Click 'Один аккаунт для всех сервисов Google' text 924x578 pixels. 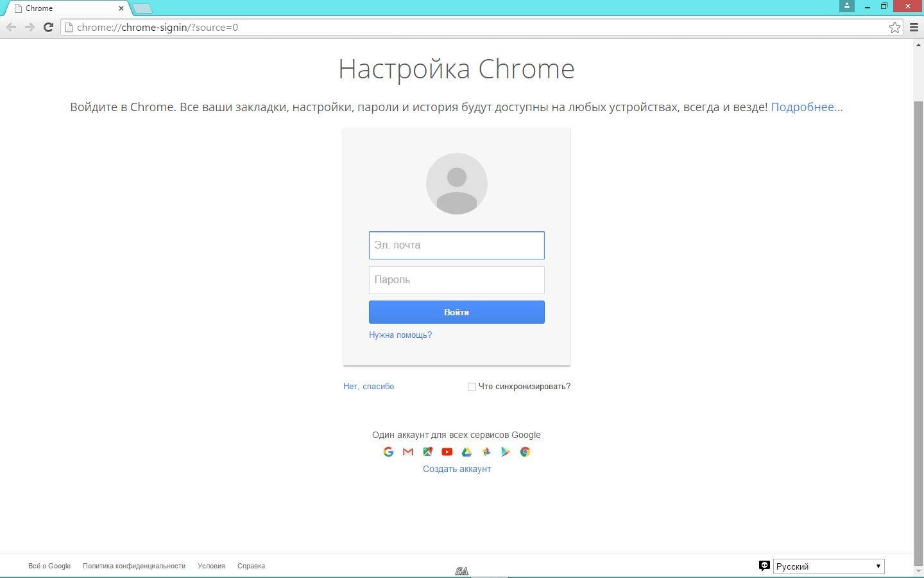456,435
